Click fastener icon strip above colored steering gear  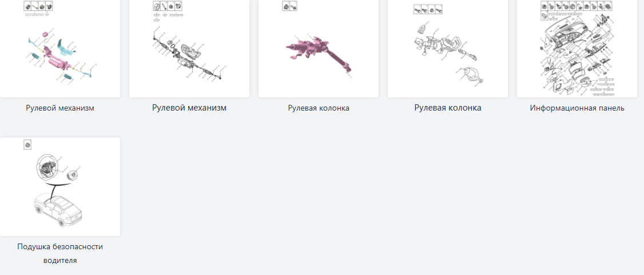38,6
